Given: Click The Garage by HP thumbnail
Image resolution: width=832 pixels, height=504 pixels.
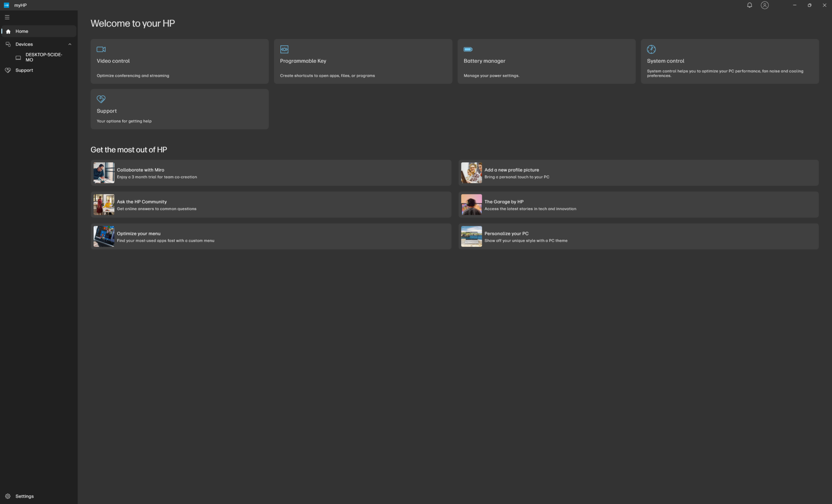Looking at the screenshot, I should point(471,205).
